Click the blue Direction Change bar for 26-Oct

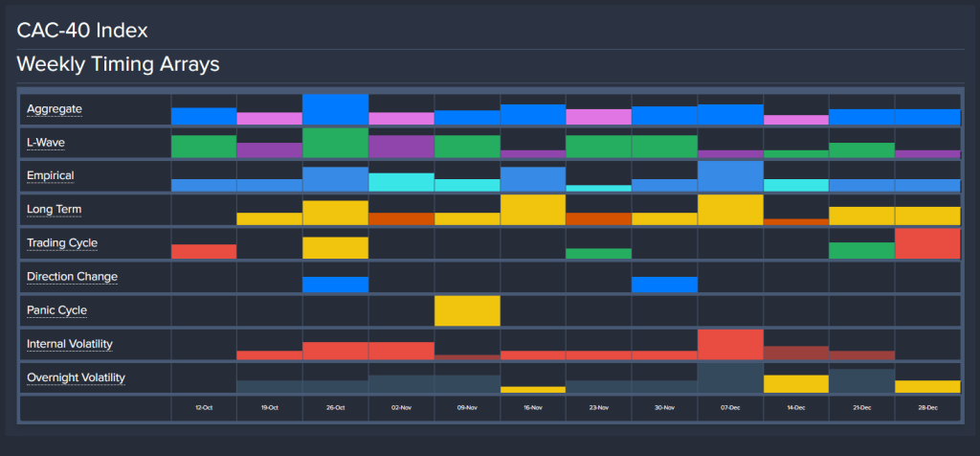[336, 285]
